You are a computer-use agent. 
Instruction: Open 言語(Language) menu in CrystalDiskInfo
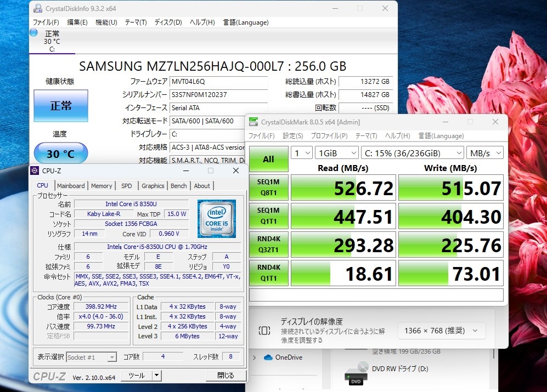coord(246,22)
